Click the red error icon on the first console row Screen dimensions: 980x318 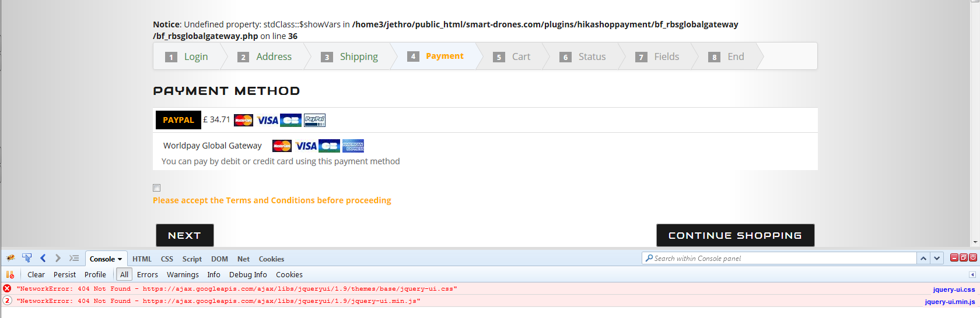7,288
